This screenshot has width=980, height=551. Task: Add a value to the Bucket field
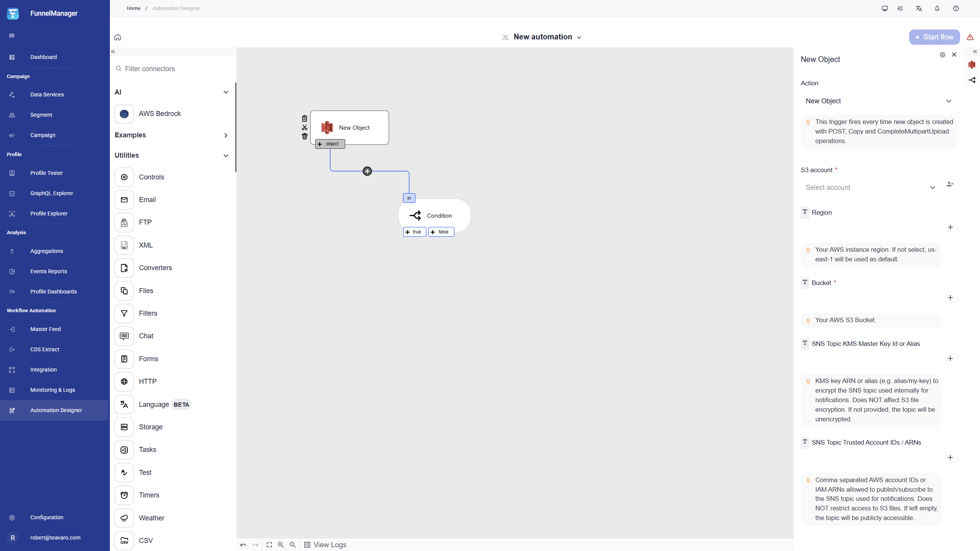[950, 298]
